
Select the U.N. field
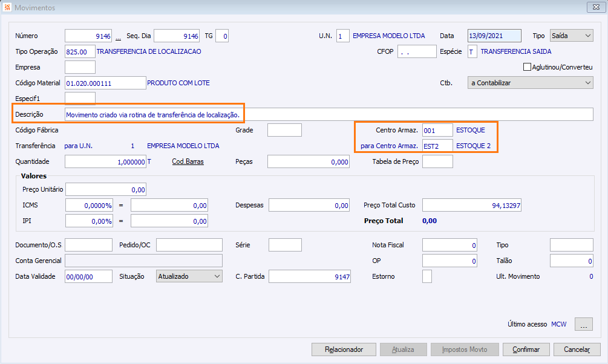point(343,36)
